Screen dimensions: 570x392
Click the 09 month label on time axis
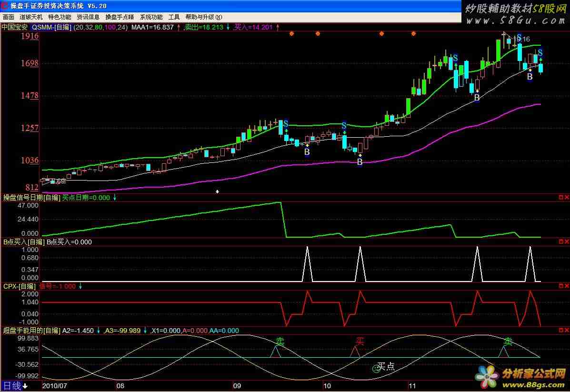(x=237, y=386)
